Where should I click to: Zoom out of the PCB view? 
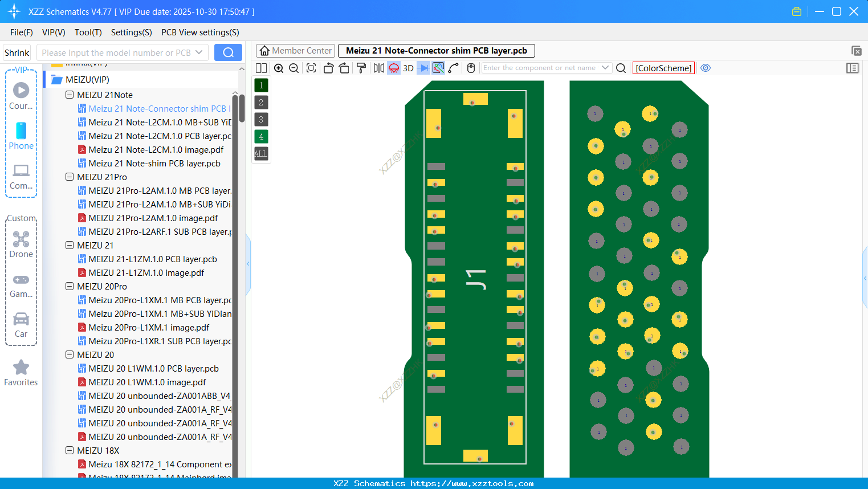pos(294,68)
